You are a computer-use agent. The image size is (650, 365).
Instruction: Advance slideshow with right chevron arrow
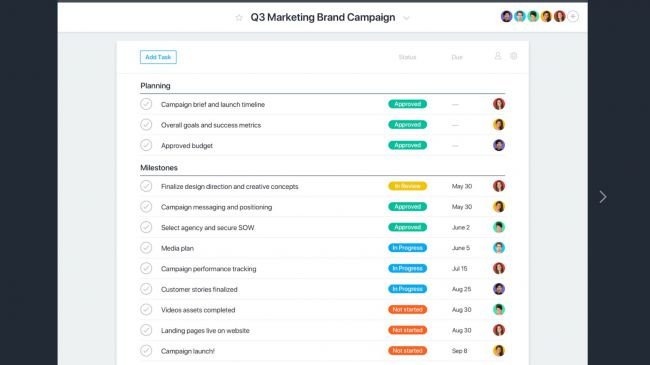[603, 197]
